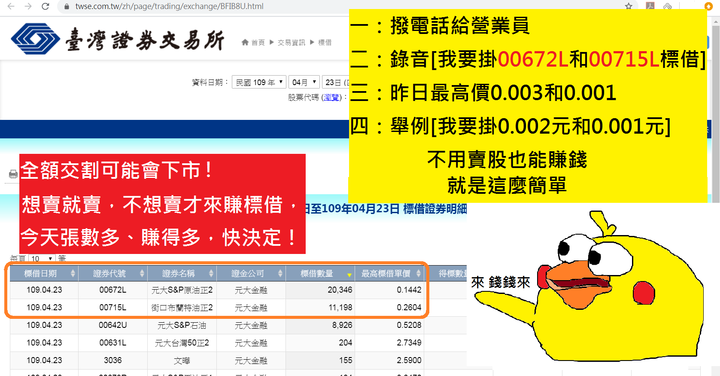Click highest price value 0.2604
Image resolution: width=720 pixels, height=376 pixels.
[409, 308]
